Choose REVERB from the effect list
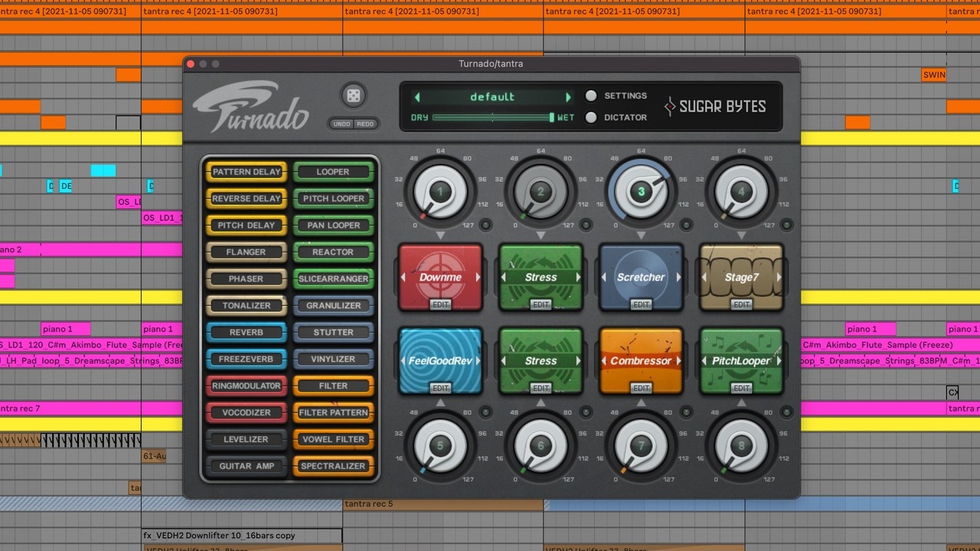 coord(247,332)
